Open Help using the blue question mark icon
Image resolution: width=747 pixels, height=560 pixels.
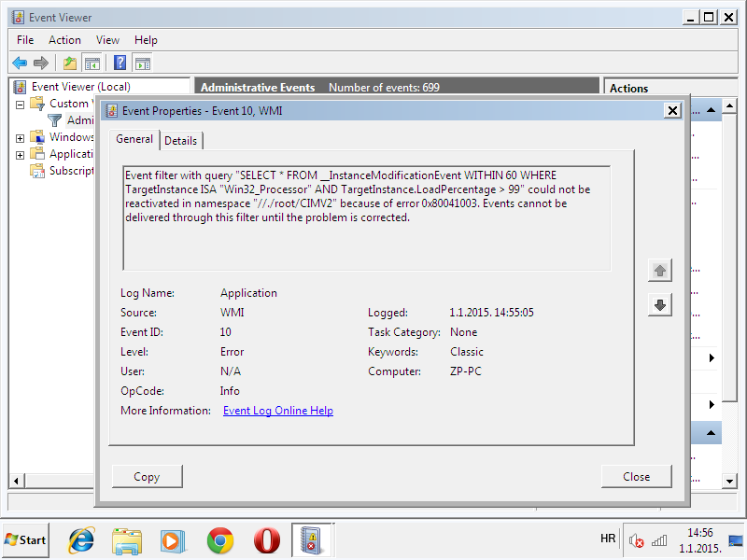(120, 63)
